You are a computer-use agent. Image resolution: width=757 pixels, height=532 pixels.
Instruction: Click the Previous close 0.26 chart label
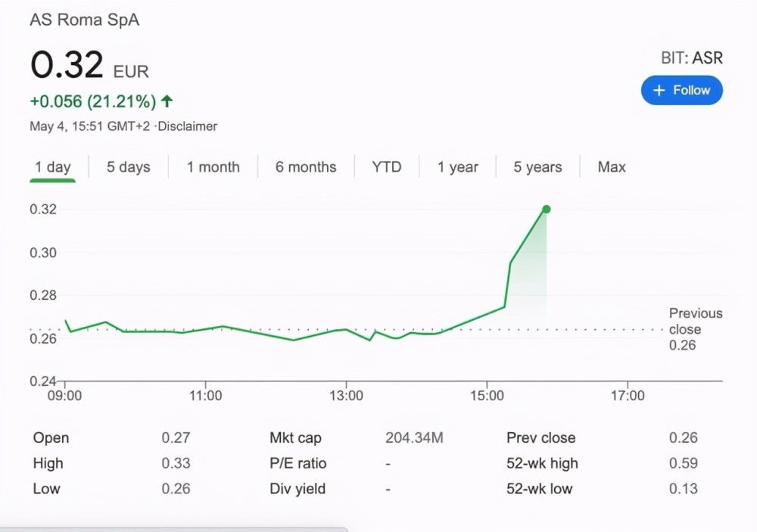[x=696, y=329]
